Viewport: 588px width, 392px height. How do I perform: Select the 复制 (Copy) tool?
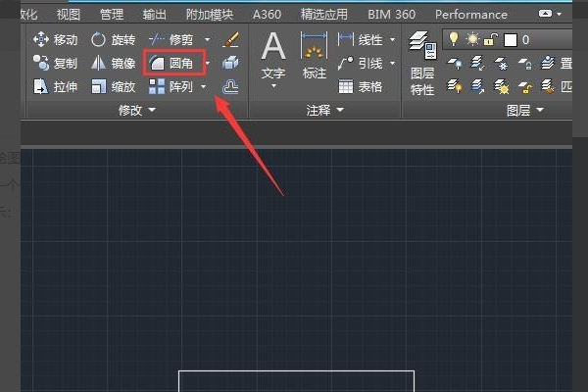click(55, 63)
